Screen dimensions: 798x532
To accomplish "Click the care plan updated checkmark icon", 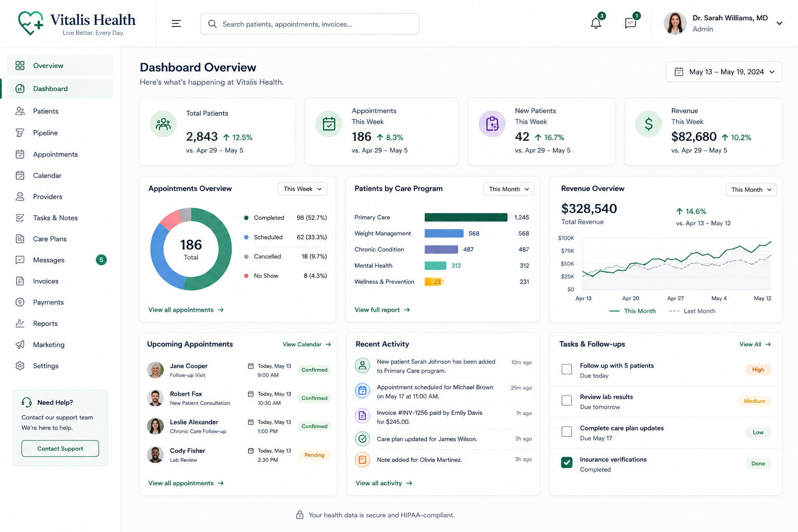I will click(x=363, y=439).
